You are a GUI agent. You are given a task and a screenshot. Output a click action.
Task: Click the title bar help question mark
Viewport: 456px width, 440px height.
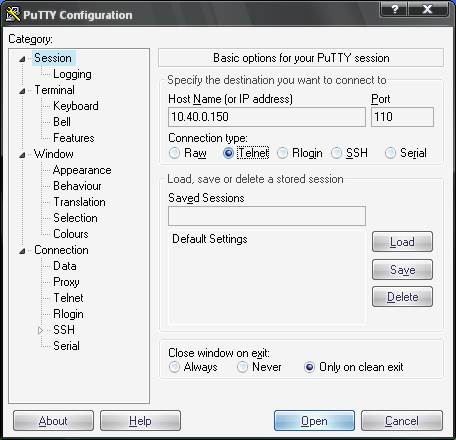click(395, 9)
